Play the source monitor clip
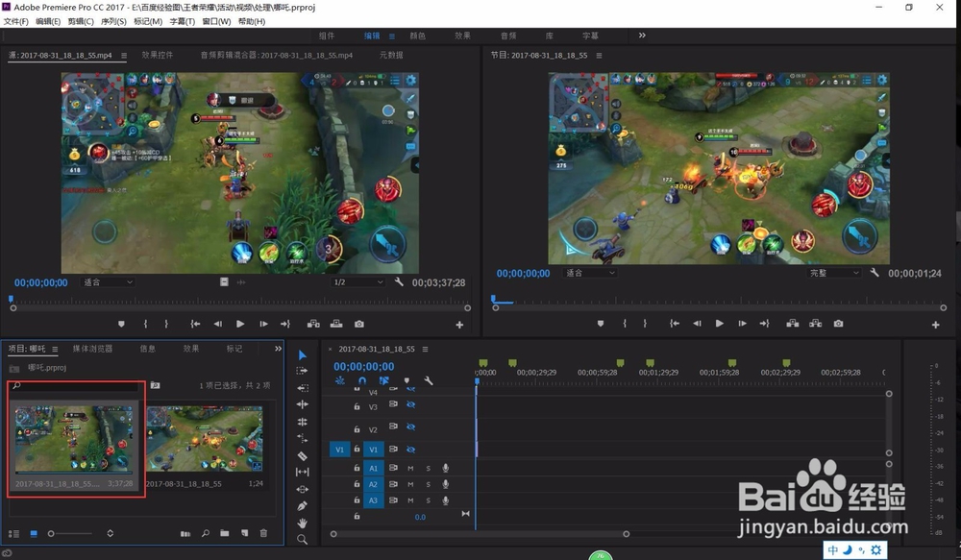Screen dimensions: 961x560 (240, 324)
